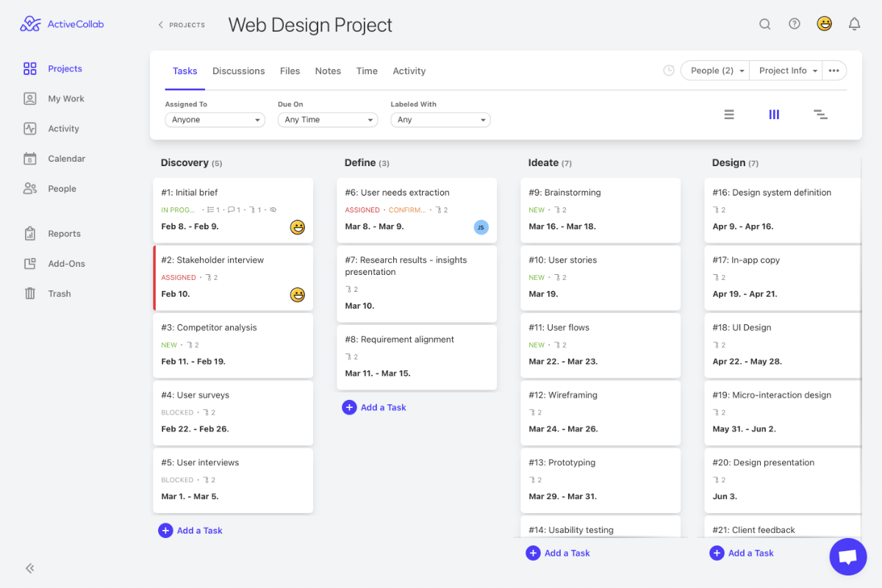Click the Web Design Project title

310,25
